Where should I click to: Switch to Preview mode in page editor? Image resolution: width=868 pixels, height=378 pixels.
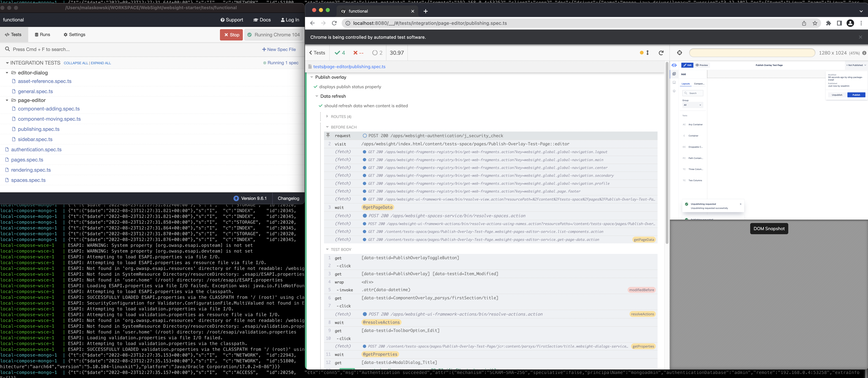pyautogui.click(x=702, y=65)
